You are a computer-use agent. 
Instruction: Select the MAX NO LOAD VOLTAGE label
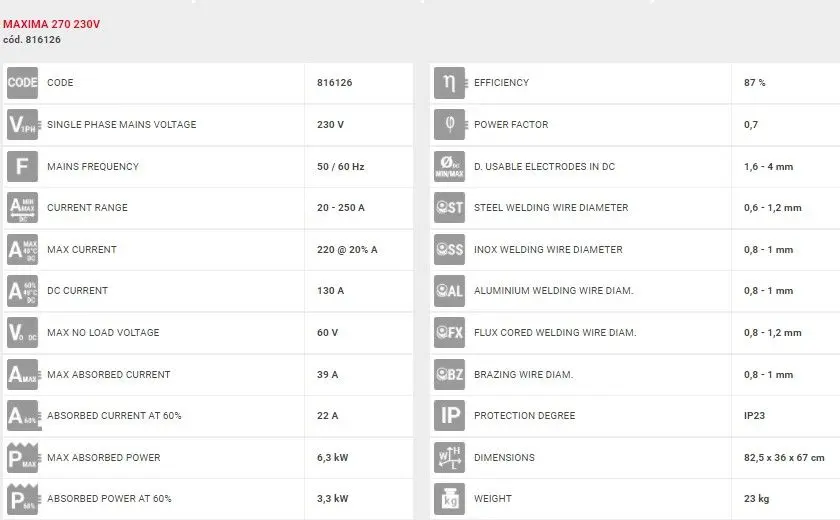click(103, 333)
